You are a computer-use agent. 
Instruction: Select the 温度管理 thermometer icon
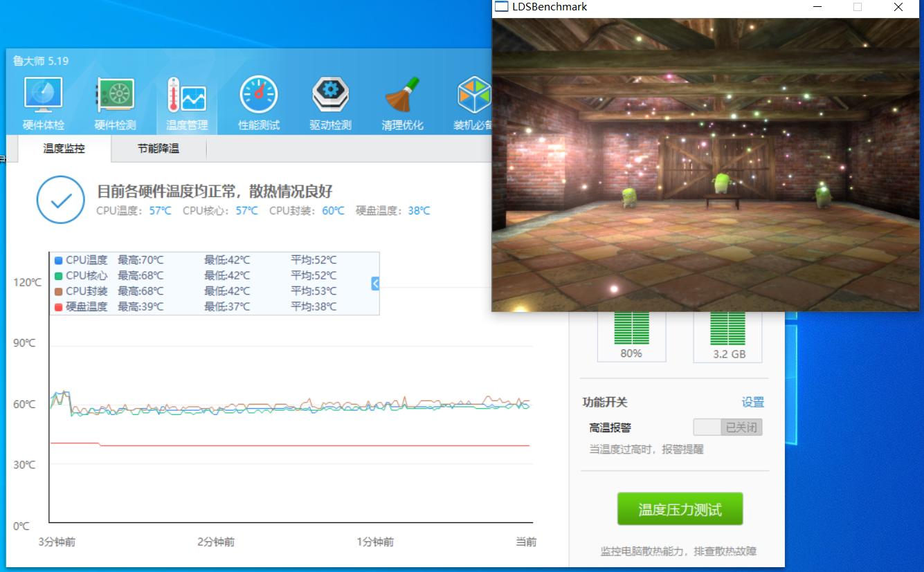click(x=186, y=95)
